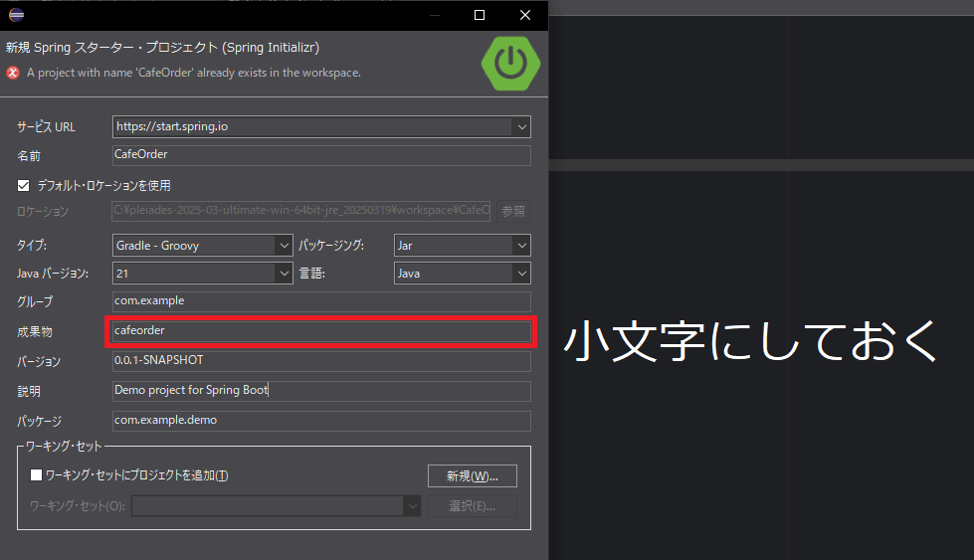The width and height of the screenshot is (974, 560).
Task: Close the Spring Starter project dialog
Action: (x=525, y=15)
